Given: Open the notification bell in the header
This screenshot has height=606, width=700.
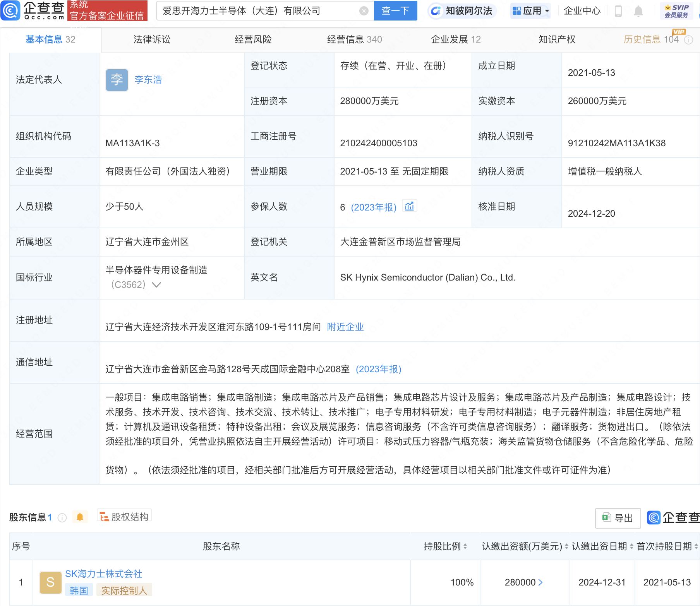Looking at the screenshot, I should coord(638,11).
